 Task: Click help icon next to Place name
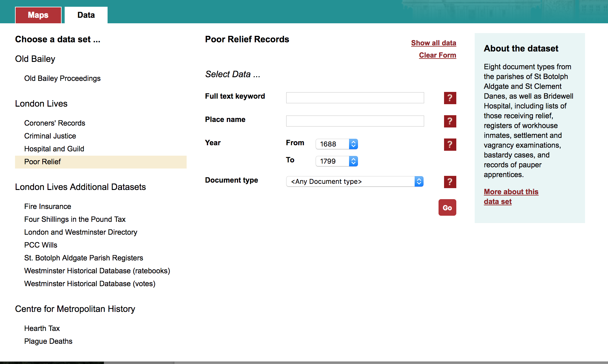(x=450, y=121)
